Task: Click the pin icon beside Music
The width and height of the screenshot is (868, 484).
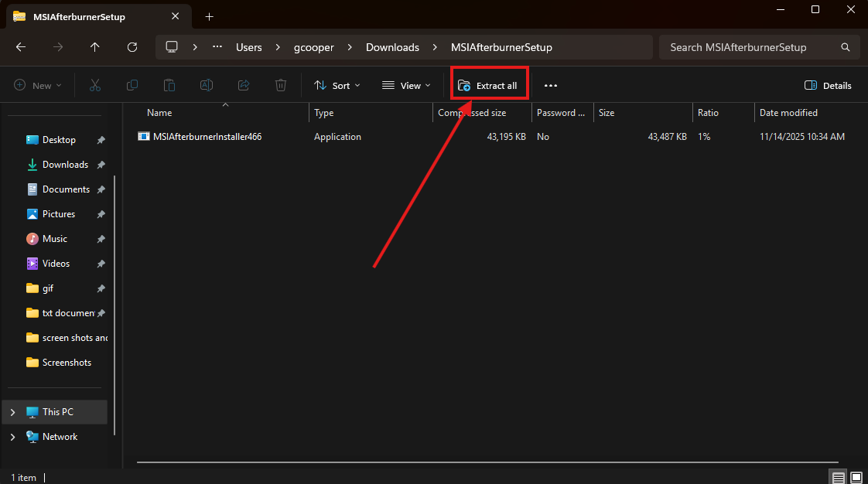Action: tap(101, 240)
